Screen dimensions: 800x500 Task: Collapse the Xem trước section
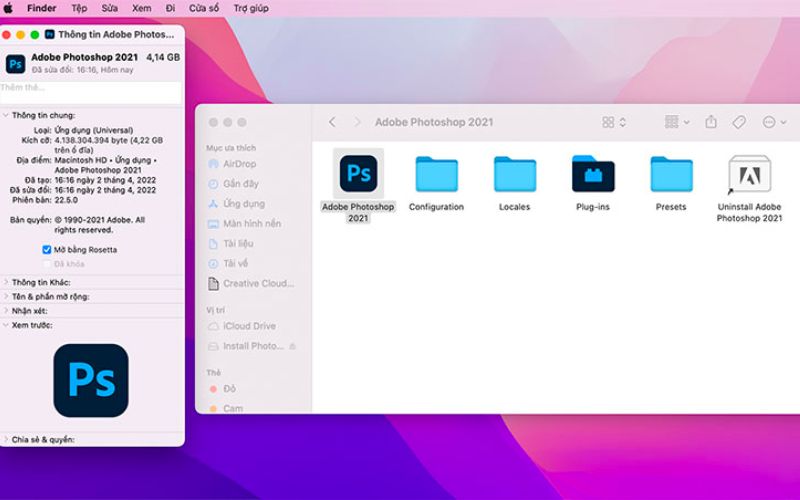click(6, 325)
